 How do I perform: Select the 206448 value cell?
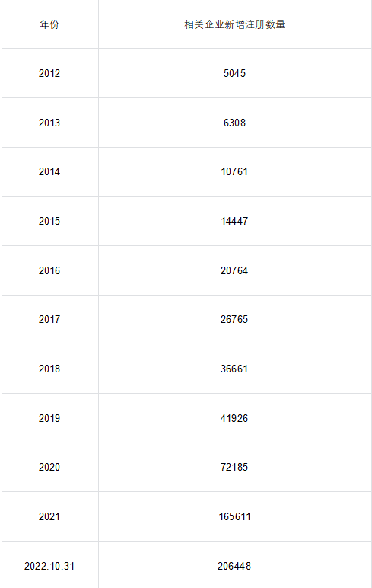(x=235, y=566)
